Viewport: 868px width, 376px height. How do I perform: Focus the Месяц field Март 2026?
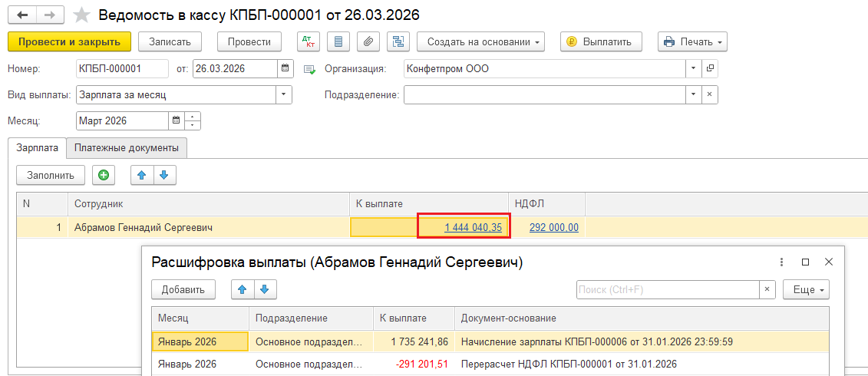point(122,120)
